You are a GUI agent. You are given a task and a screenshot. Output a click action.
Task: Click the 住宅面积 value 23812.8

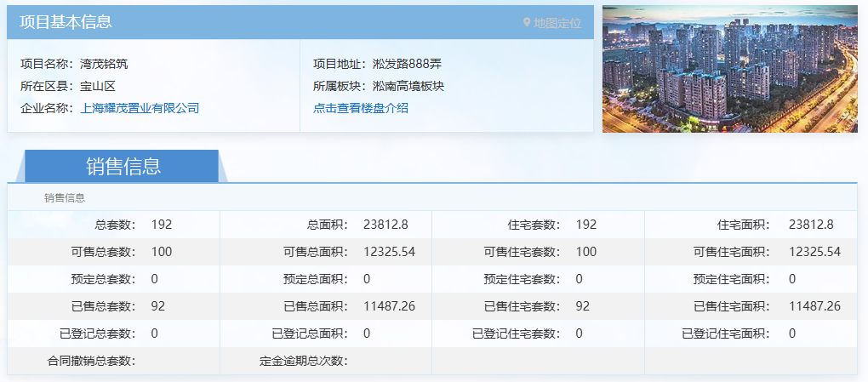pyautogui.click(x=811, y=225)
